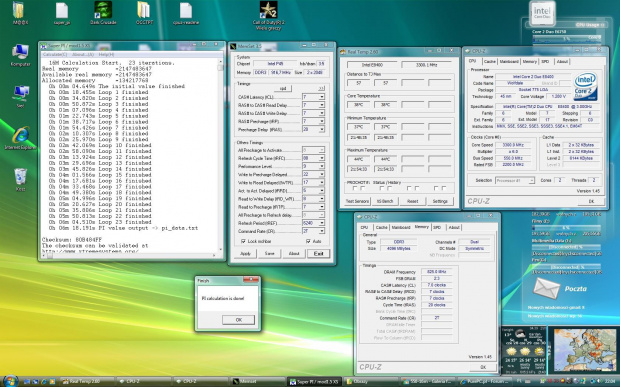The width and height of the screenshot is (620, 387).
Task: Open the Internet Explorer desktop shortcut
Action: [20, 138]
